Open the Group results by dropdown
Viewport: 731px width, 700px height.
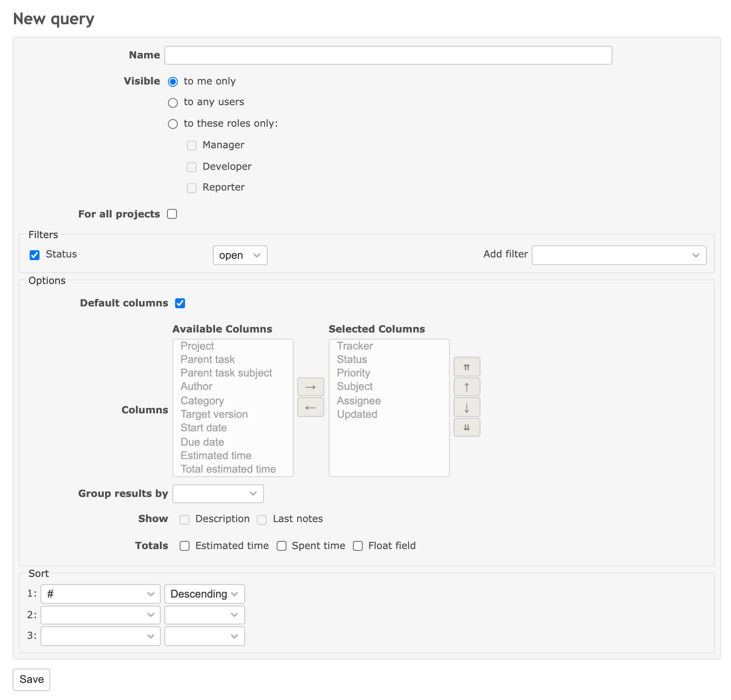pyautogui.click(x=218, y=494)
